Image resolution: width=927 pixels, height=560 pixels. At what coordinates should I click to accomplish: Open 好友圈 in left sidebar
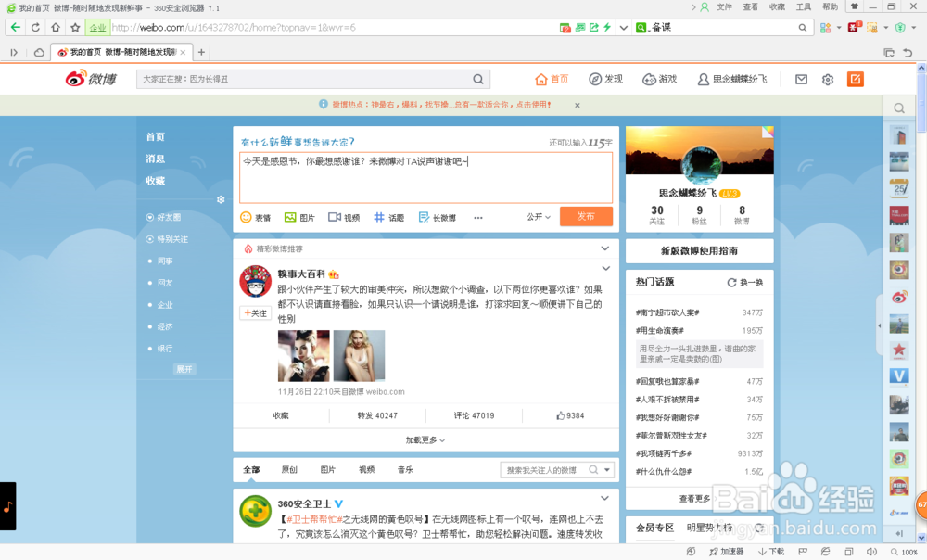point(163,218)
